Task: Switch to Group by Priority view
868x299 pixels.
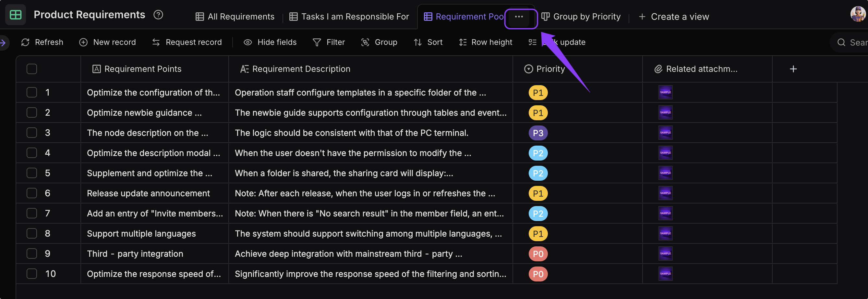Action: pos(581,17)
